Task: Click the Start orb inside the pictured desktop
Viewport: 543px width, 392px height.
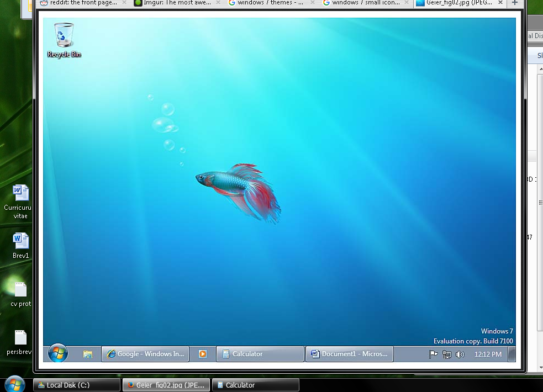Action: (58, 353)
